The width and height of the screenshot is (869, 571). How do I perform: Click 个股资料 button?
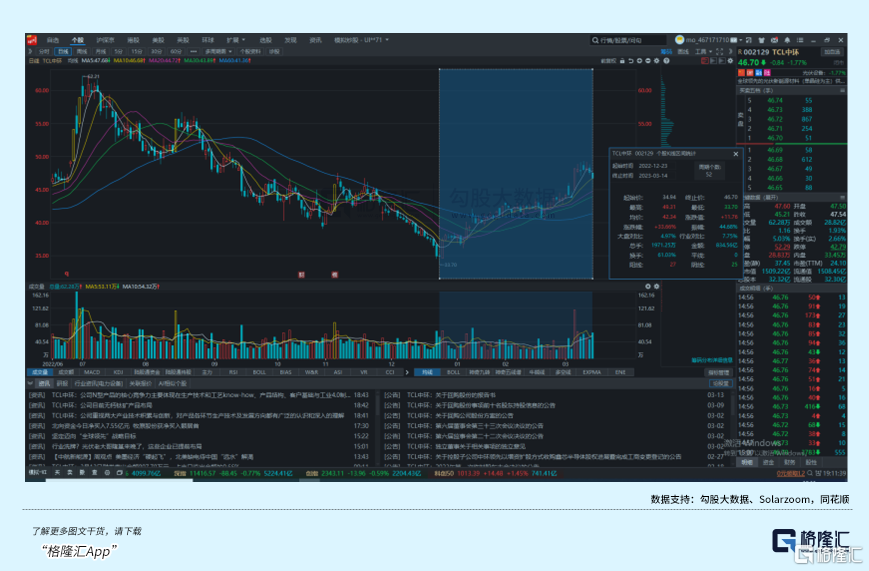(x=251, y=52)
